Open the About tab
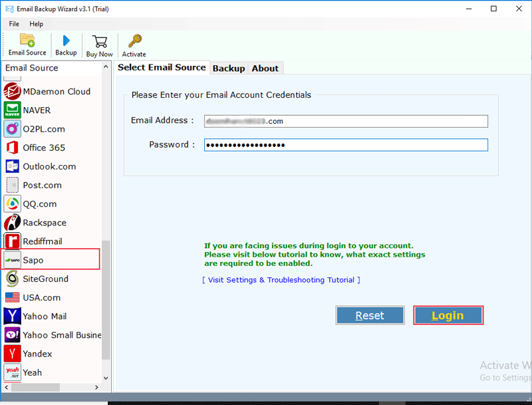Screen dimensions: 532x405 (265, 68)
